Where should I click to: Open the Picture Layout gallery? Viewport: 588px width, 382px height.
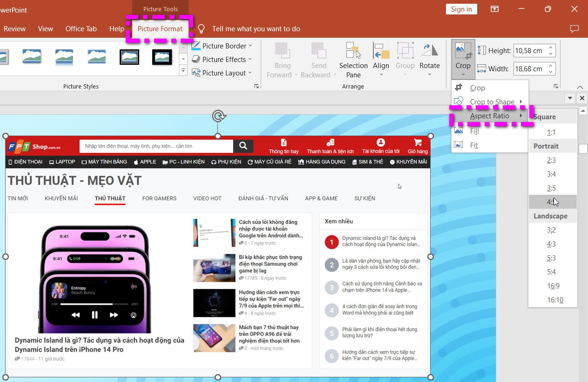pyautogui.click(x=223, y=73)
